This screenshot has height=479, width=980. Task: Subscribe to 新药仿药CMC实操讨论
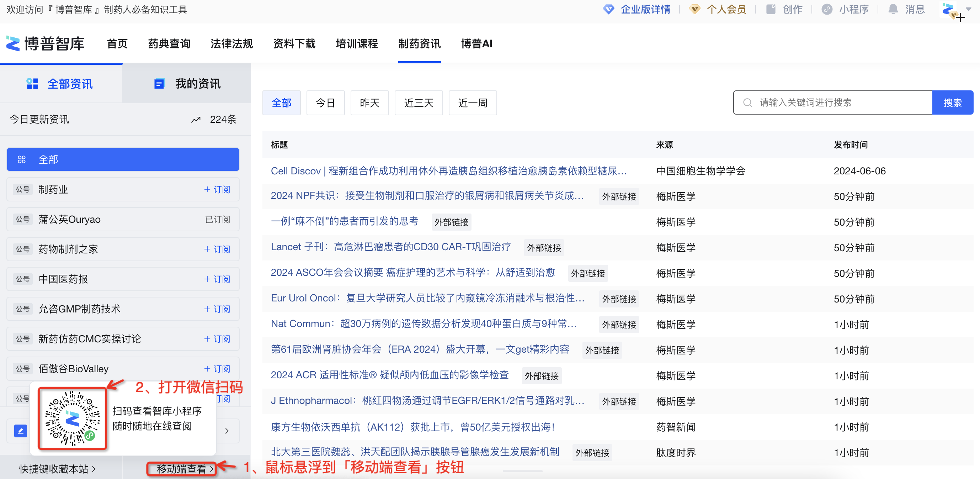click(217, 339)
